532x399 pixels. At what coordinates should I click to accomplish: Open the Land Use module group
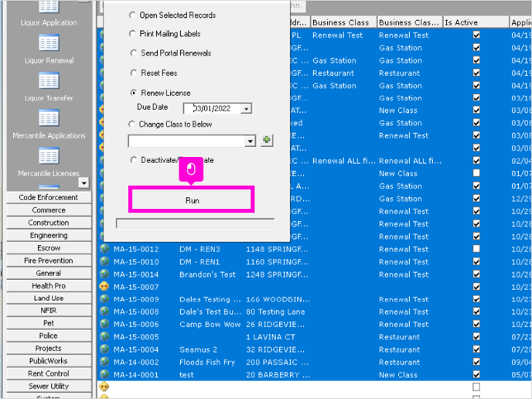tap(49, 298)
